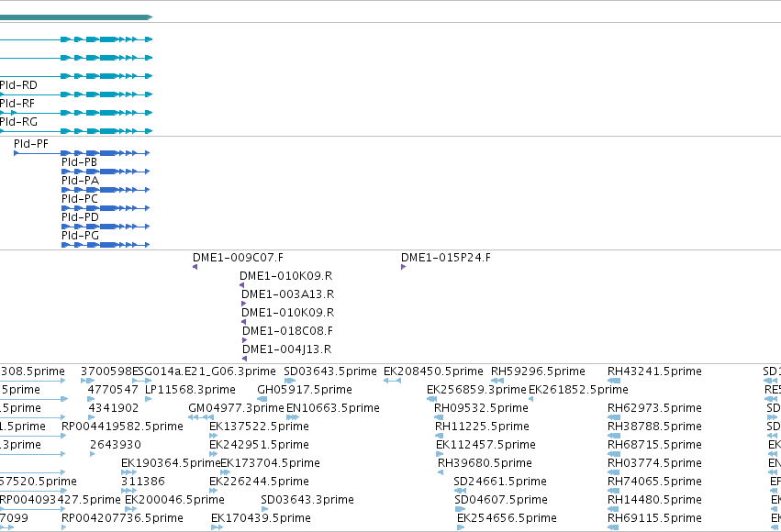This screenshot has height=532, width=781.
Task: Select EST EK256859.3prime
Action: point(476,390)
